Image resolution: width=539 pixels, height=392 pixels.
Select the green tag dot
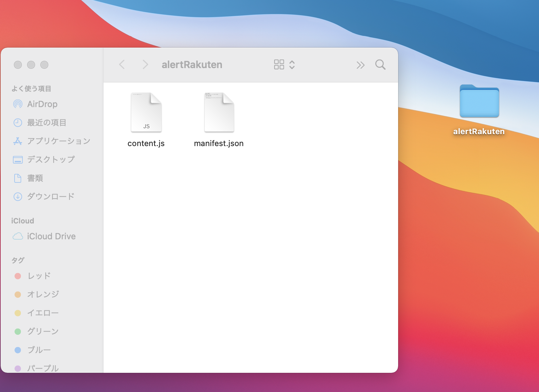(x=18, y=332)
